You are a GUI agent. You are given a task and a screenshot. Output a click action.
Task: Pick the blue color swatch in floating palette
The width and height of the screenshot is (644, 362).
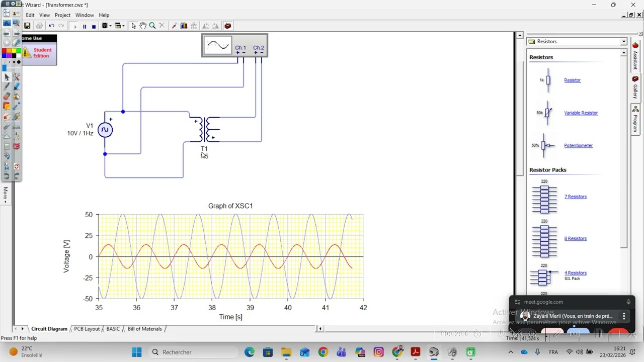5,56
